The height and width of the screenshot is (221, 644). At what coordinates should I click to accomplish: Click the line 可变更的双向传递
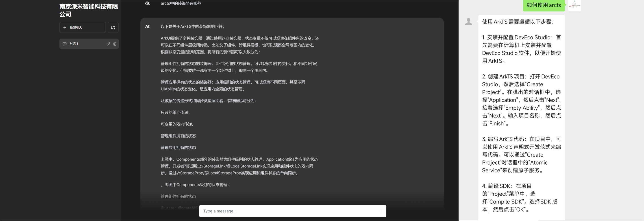pos(178,124)
